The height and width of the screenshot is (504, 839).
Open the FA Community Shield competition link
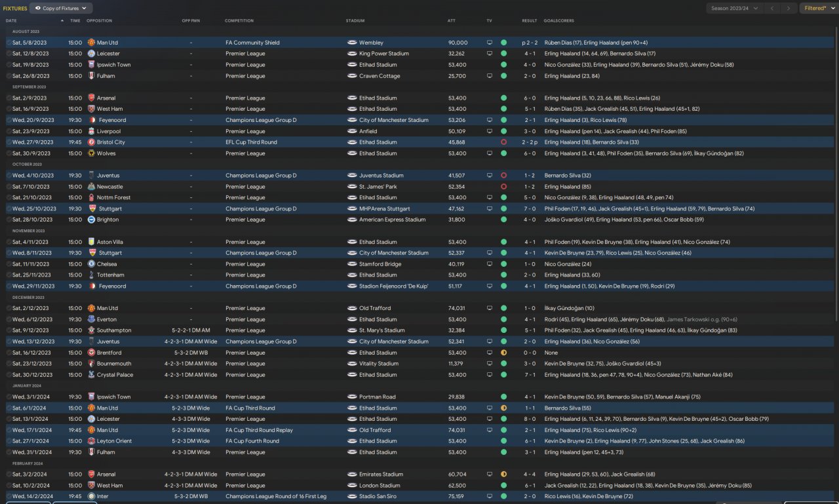pyautogui.click(x=252, y=43)
